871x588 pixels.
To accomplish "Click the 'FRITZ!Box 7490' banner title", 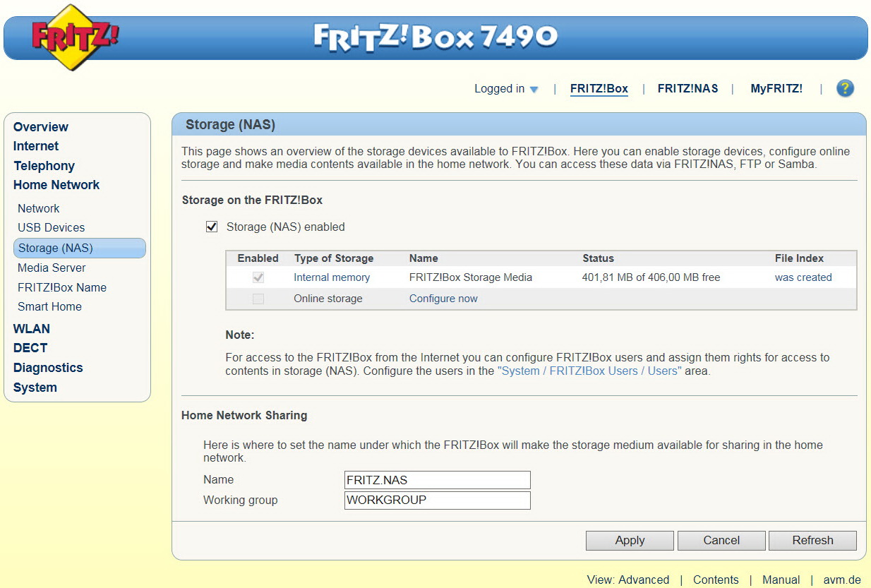I will 435,37.
